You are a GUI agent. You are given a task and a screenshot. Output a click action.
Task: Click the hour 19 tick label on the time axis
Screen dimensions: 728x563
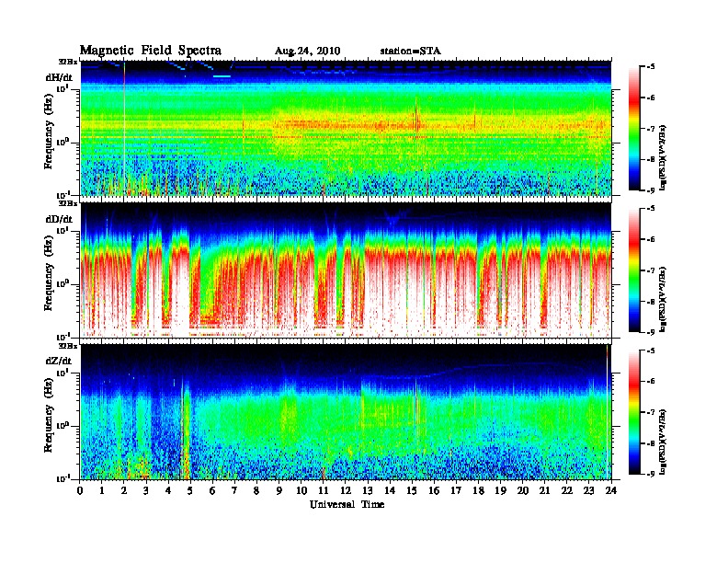pyautogui.click(x=500, y=490)
